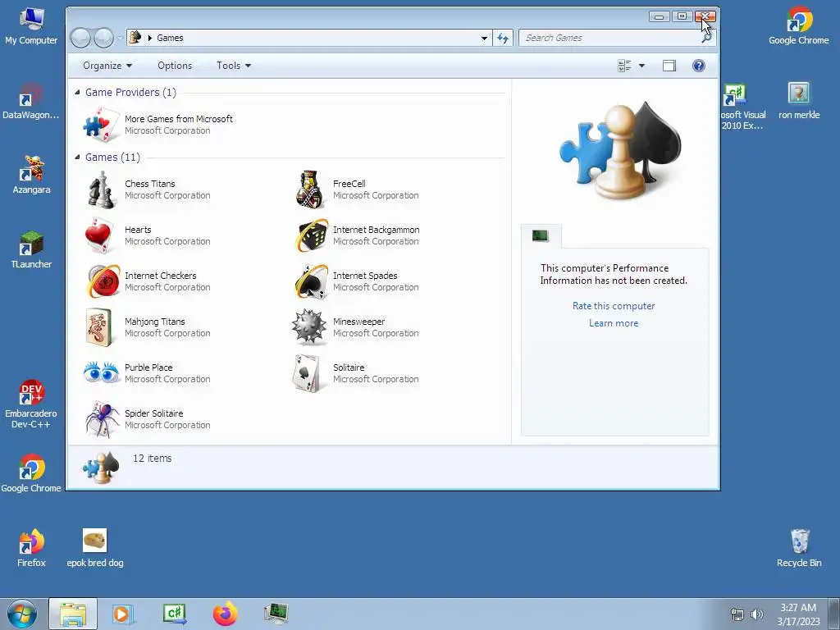The height and width of the screenshot is (630, 840).
Task: Select the Recycle Bin desktop icon
Action: pos(799,548)
